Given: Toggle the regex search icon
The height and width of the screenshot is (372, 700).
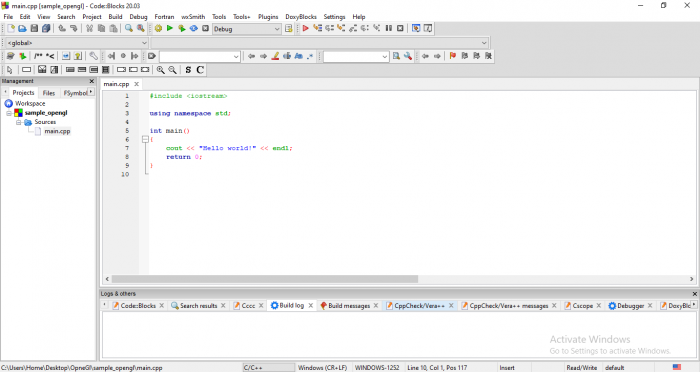Looking at the screenshot, I should (310, 56).
